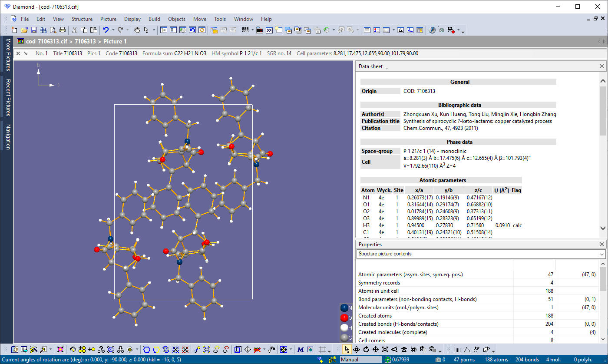Start video sequence recording
608x364 pixels.
pos(451,30)
